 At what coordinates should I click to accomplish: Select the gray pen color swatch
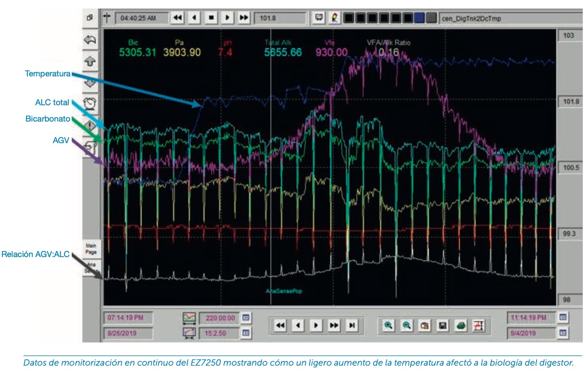[x=431, y=18]
